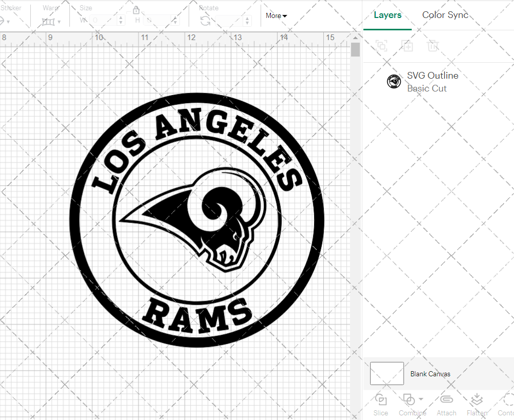This screenshot has height=420, width=514.
Task: Delete the selected layer
Action: pyautogui.click(x=433, y=46)
